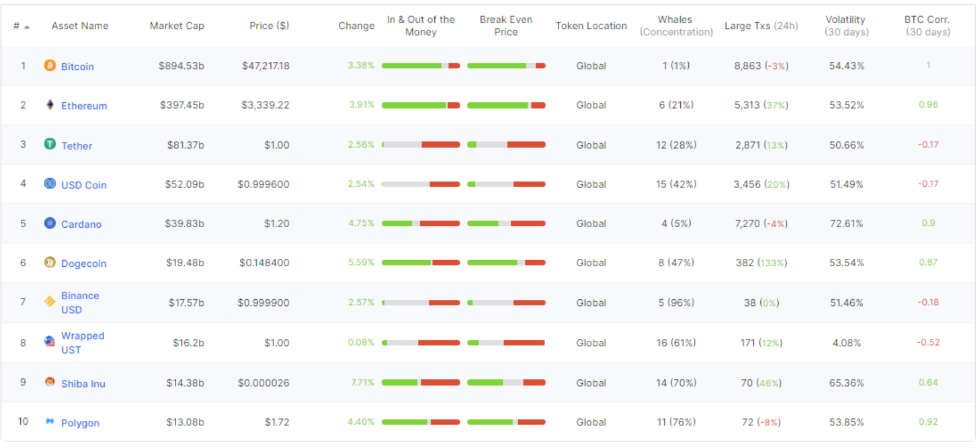Click Break Even Price column header

tap(506, 26)
